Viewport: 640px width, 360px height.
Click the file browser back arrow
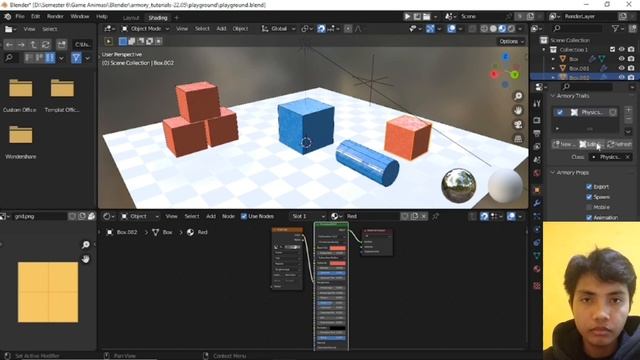point(9,44)
